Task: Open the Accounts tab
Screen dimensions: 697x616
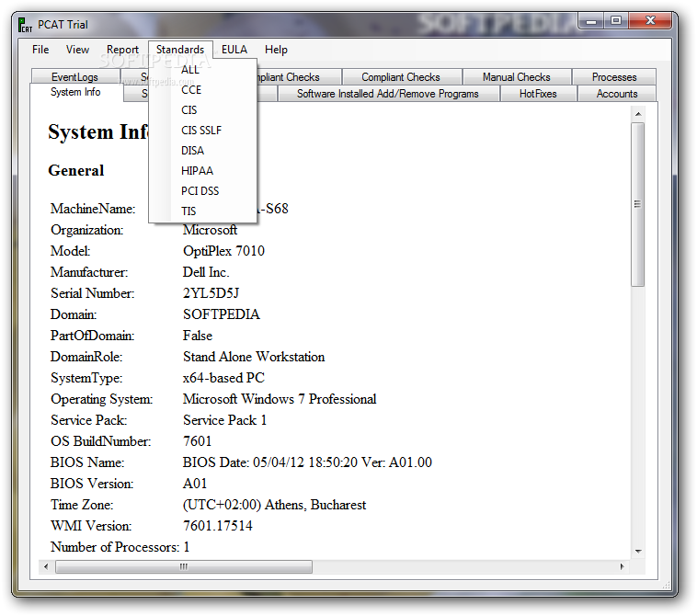Action: coord(617,94)
